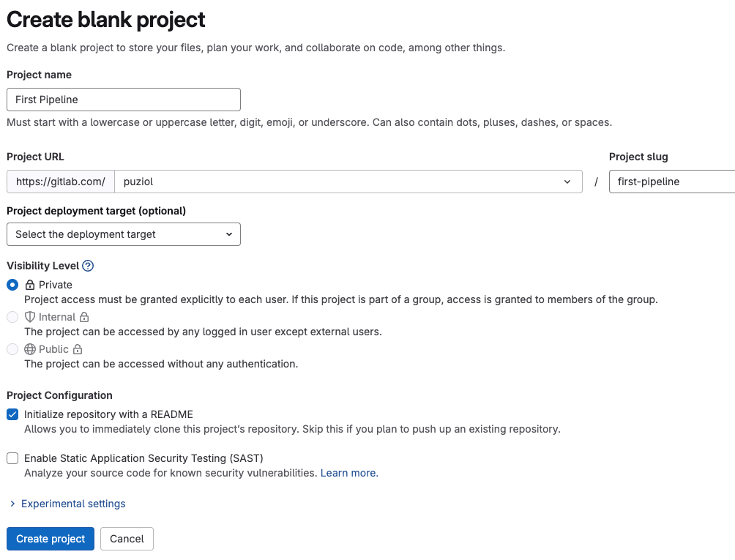Click the Visibility Level help question-mark icon
Screen dimensions: 735x560
88,266
